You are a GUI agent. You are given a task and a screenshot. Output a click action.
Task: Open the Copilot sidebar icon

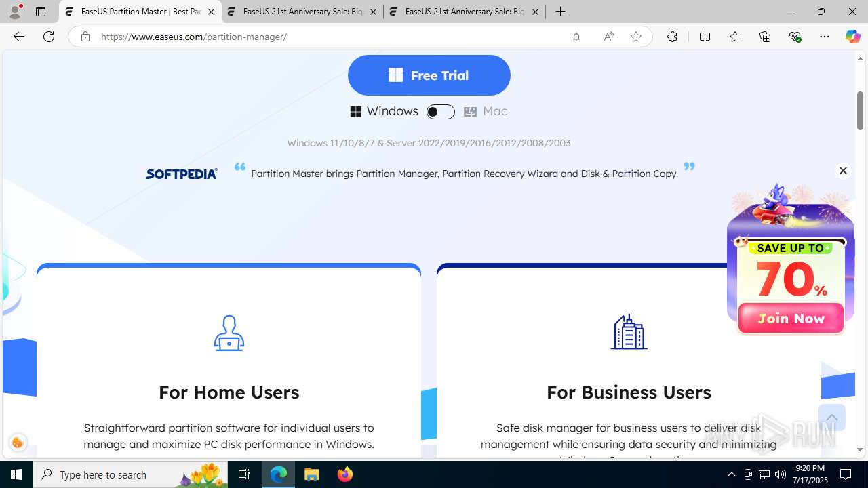click(852, 37)
